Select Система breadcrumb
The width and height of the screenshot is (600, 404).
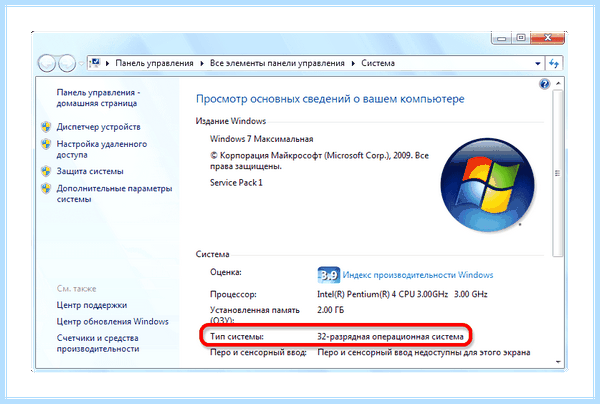[x=378, y=63]
